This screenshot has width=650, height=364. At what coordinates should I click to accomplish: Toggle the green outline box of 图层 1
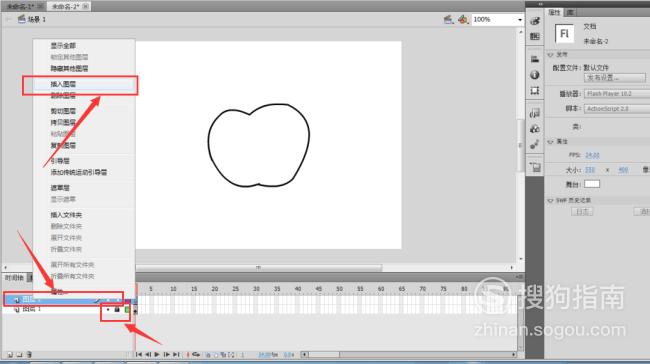click(126, 310)
